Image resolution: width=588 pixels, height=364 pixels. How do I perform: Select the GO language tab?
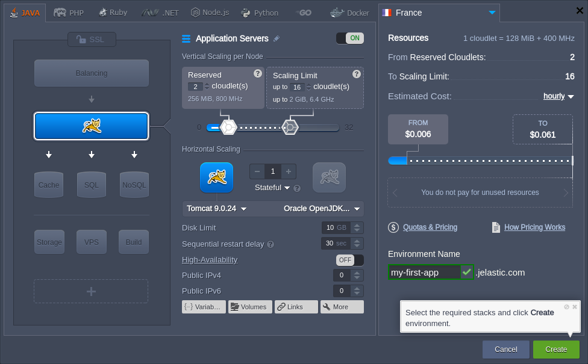304,13
